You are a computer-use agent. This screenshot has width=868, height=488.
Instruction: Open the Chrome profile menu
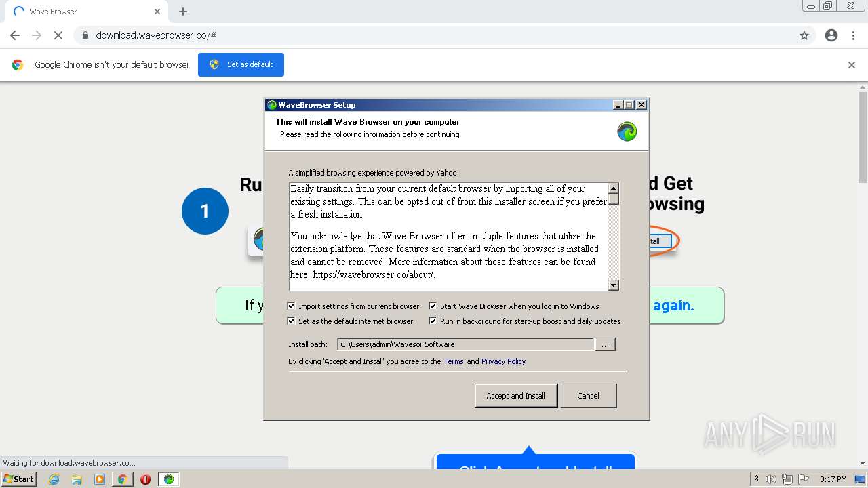(x=831, y=35)
